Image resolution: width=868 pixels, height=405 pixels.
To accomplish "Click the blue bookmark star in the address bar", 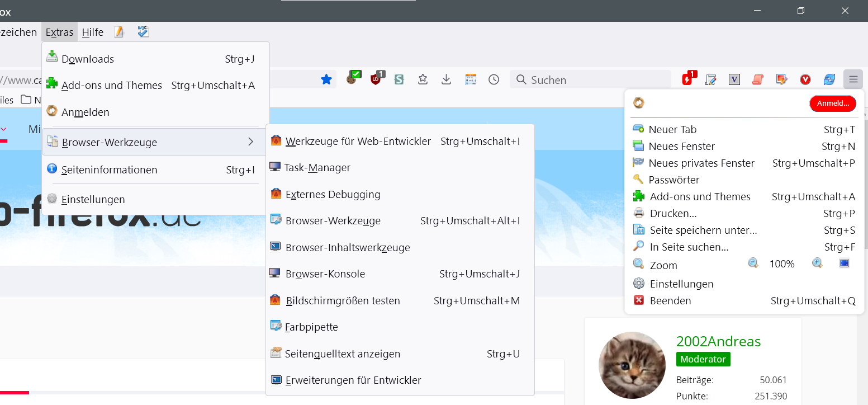I will pyautogui.click(x=326, y=80).
